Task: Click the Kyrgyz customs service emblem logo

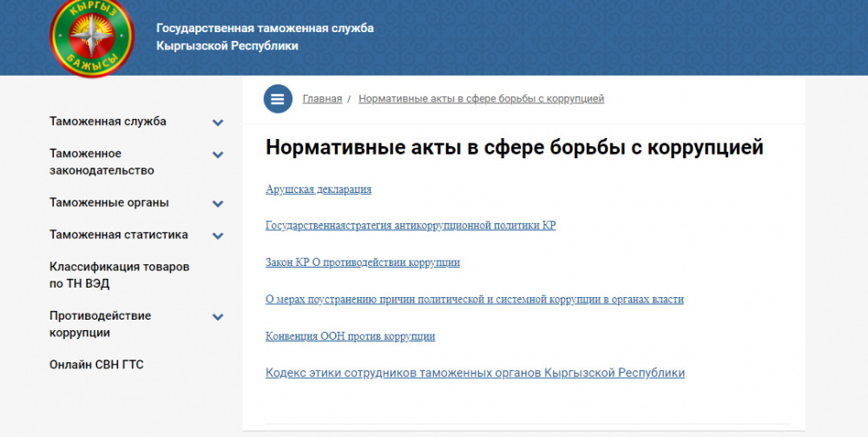Action: tap(90, 35)
